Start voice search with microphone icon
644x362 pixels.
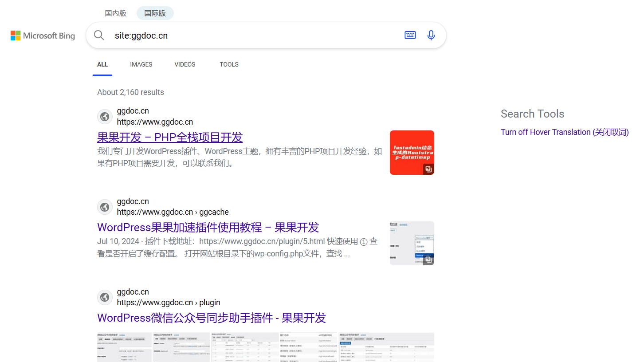431,35
